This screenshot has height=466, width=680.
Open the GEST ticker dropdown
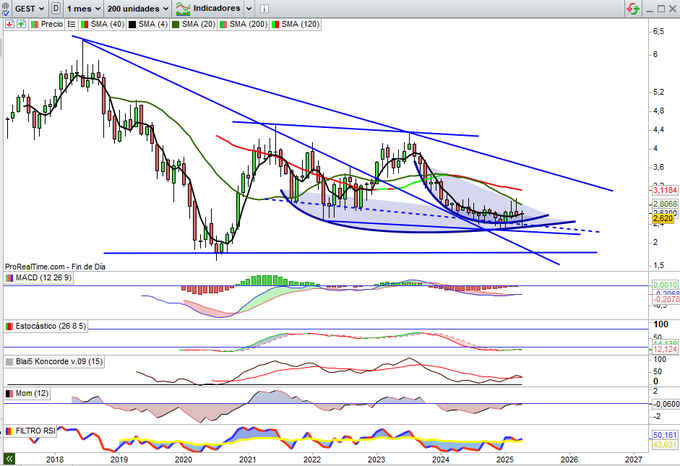coord(29,8)
